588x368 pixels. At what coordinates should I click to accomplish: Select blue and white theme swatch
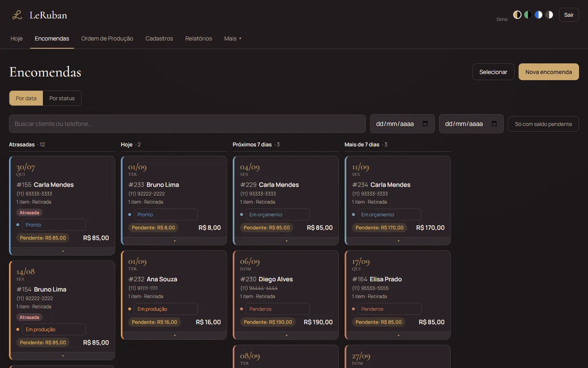point(539,15)
